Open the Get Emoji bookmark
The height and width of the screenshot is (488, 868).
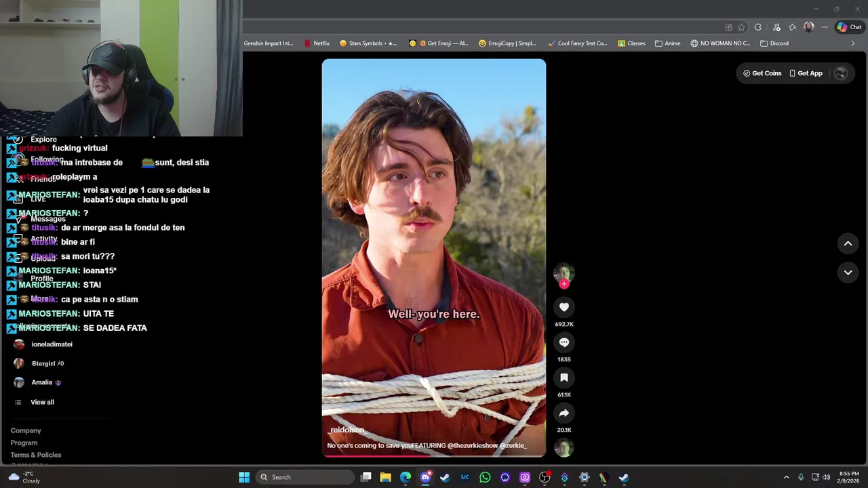(439, 43)
